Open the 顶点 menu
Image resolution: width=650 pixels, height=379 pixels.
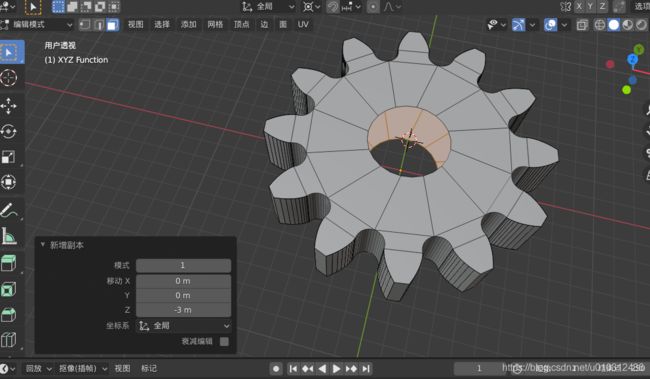point(241,25)
